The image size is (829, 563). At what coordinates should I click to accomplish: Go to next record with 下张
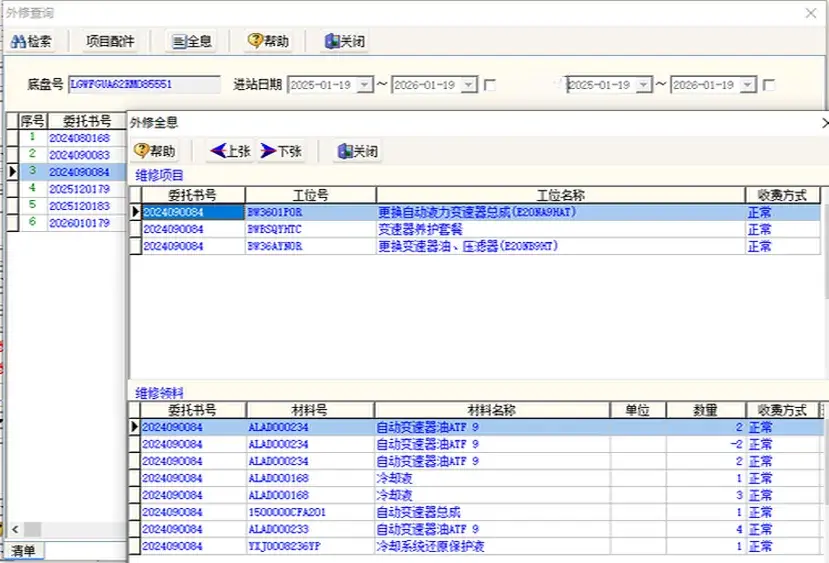click(281, 151)
